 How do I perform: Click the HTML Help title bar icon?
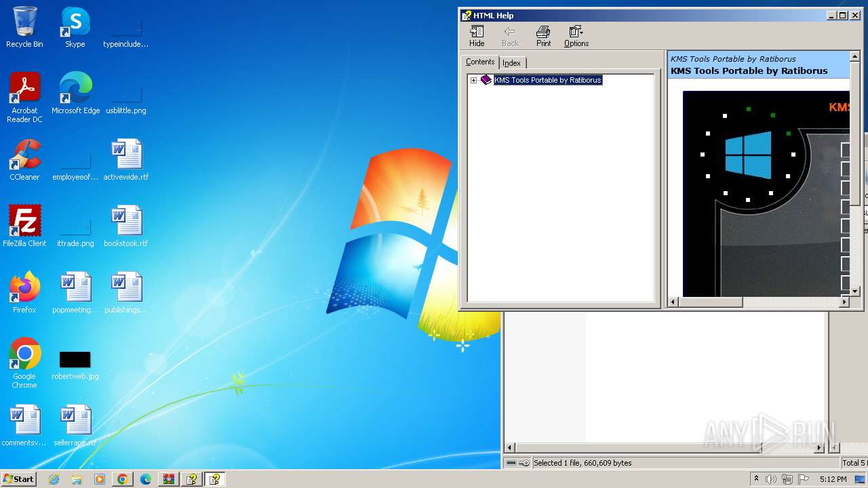[x=467, y=15]
